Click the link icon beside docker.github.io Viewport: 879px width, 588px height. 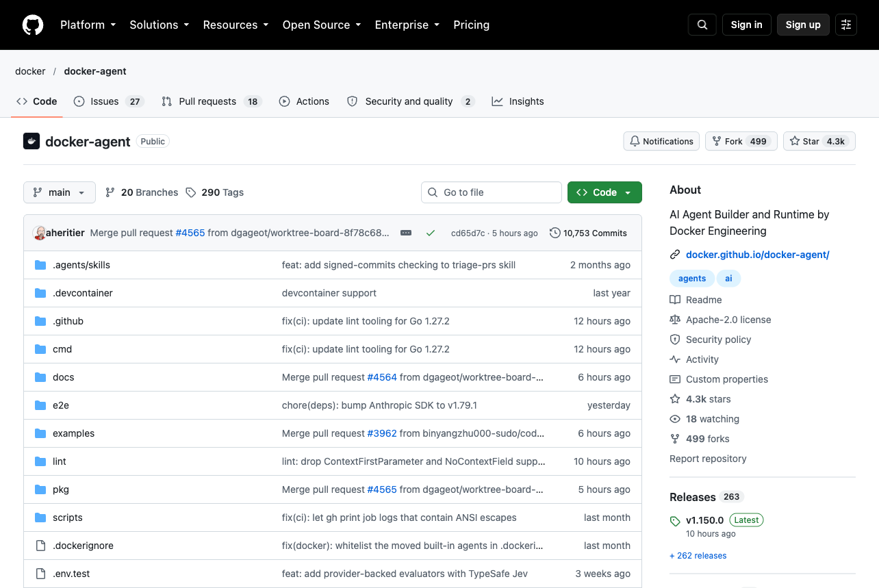pyautogui.click(x=675, y=255)
